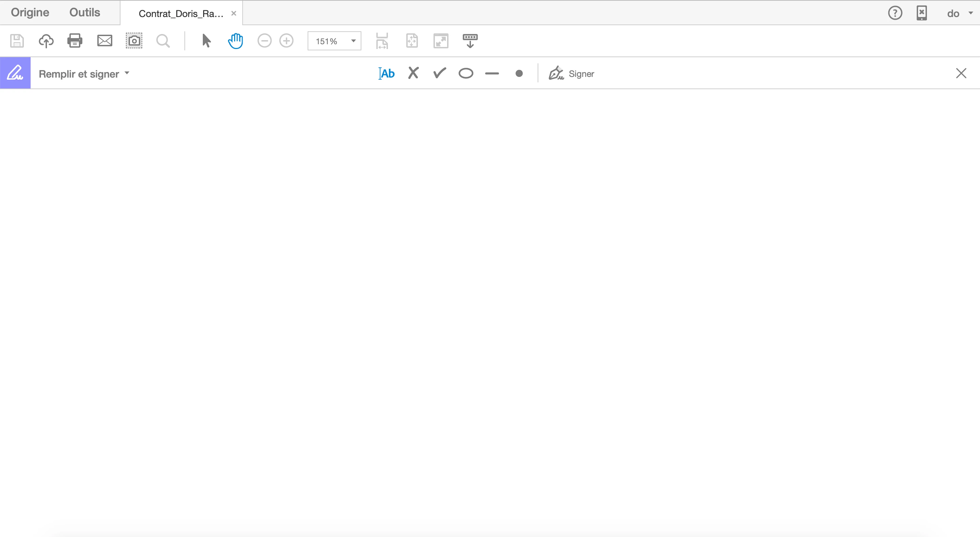Activate the hand pan tool
Viewport: 980px width, 537px height.
tap(235, 41)
